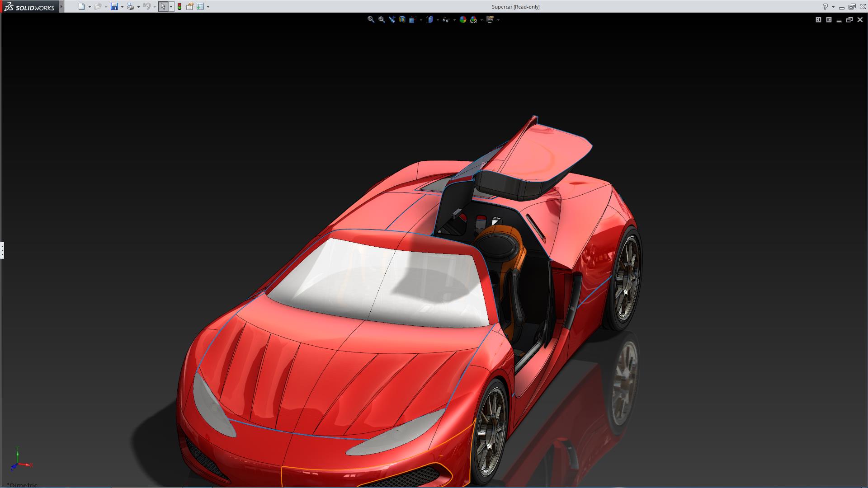Open the Apply Scene icon
The height and width of the screenshot is (488, 868).
click(473, 19)
